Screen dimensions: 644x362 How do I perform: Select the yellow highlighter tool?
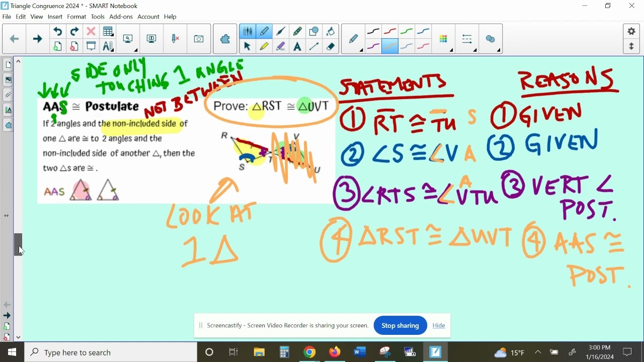pyautogui.click(x=264, y=46)
